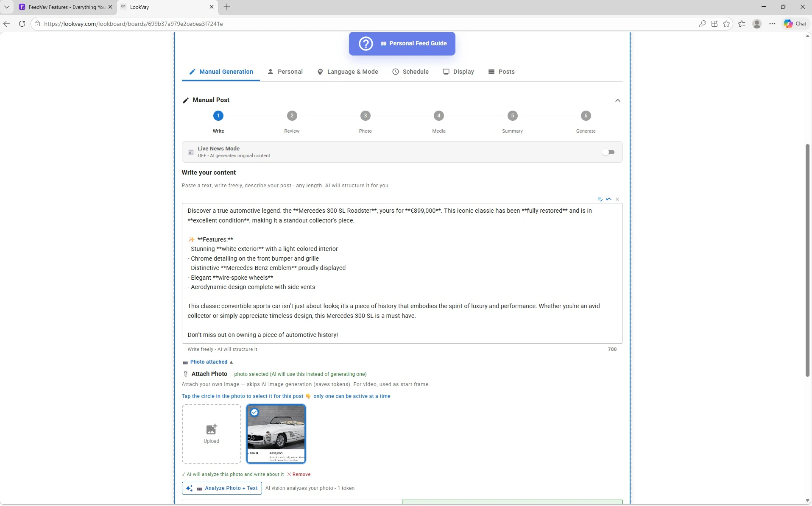812x506 pixels.
Task: Open the white Mercedes photo thumbnail
Action: pyautogui.click(x=276, y=434)
